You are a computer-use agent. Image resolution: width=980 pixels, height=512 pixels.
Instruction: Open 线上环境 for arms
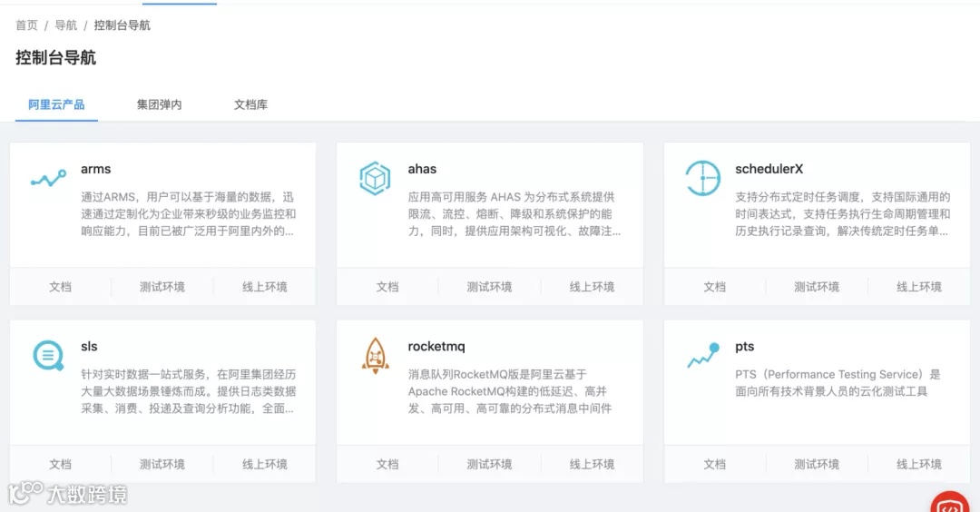[264, 287]
